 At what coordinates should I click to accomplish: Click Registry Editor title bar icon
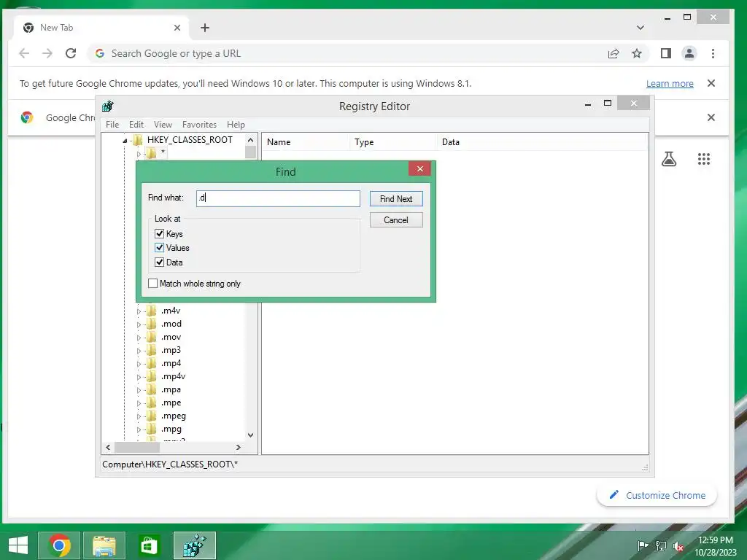click(108, 106)
